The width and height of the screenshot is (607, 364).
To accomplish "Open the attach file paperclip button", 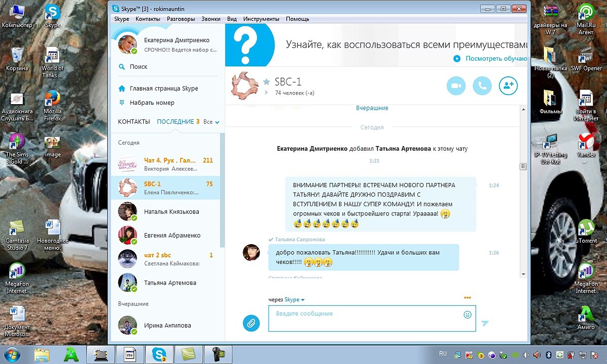I will (x=251, y=323).
